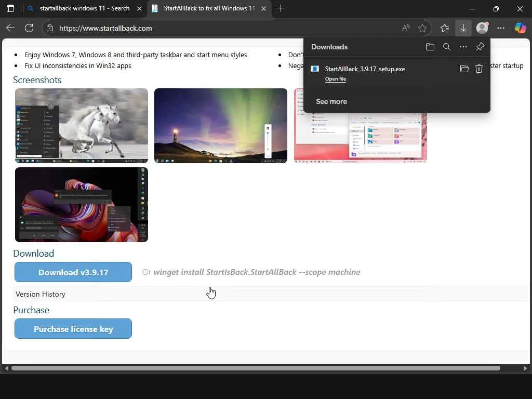This screenshot has height=399, width=532.
Task: Open the Favorites list icon
Action: coord(445,28)
